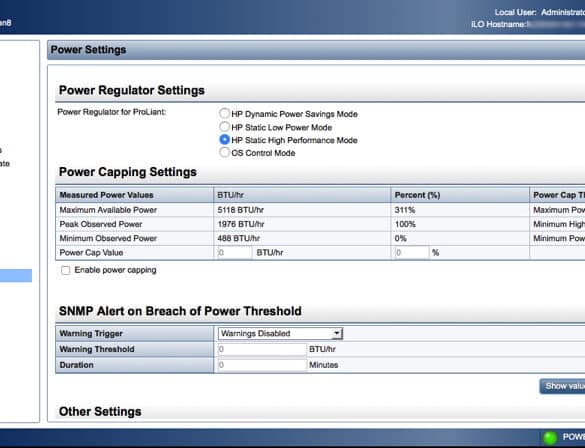Click the Percent (%) column header
The height and width of the screenshot is (448, 585).
point(417,195)
